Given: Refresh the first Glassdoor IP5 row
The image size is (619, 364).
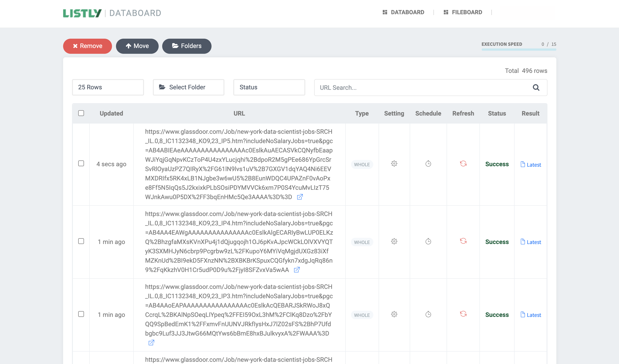Looking at the screenshot, I should click(x=463, y=164).
